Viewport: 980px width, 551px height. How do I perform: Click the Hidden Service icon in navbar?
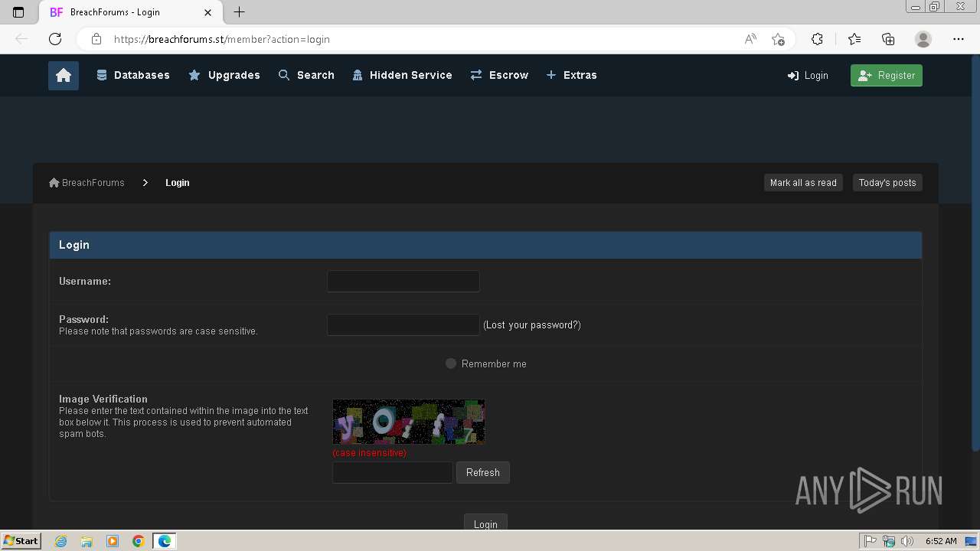pos(358,75)
